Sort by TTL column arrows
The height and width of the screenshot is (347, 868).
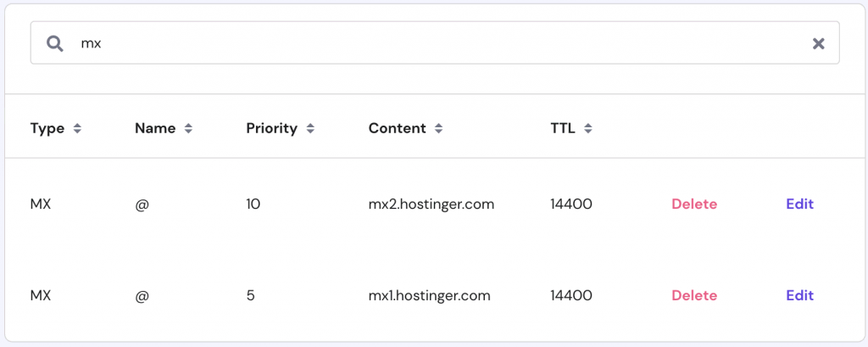[587, 129]
